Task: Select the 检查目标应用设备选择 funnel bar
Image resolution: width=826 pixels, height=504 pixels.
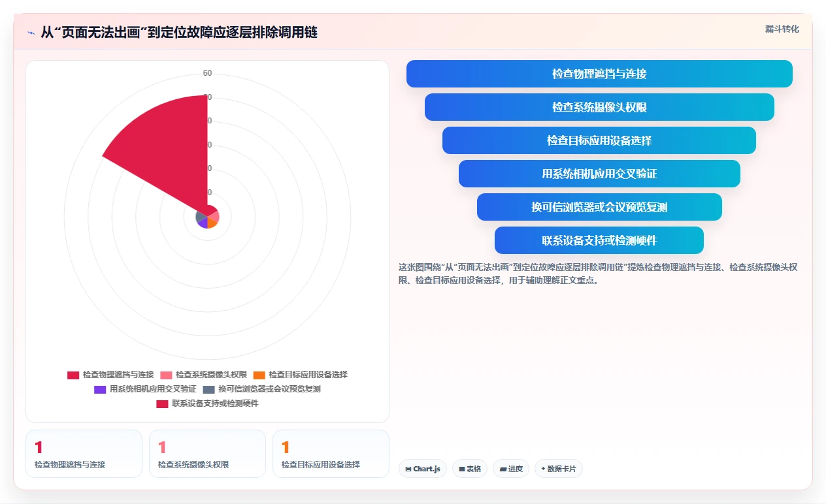Action: click(599, 140)
